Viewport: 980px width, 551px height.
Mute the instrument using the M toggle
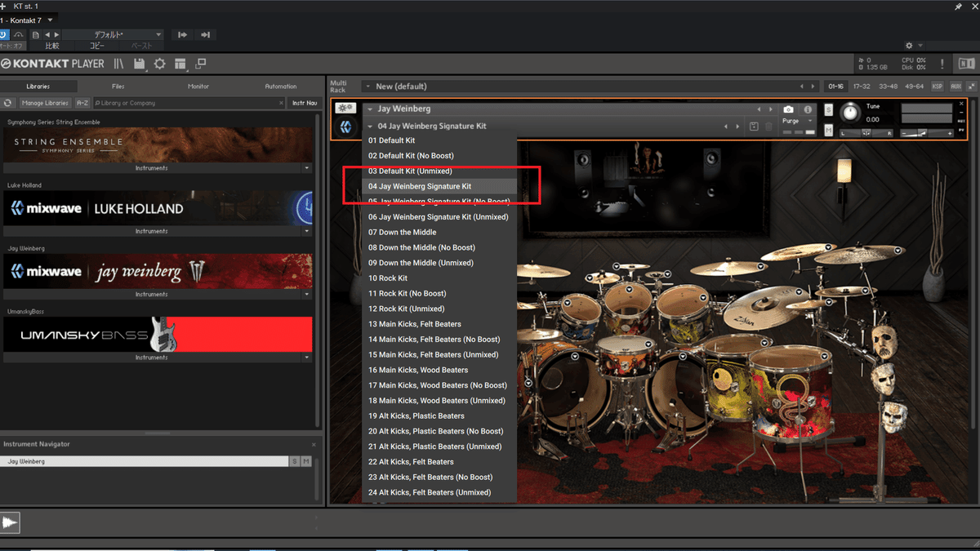(828, 129)
